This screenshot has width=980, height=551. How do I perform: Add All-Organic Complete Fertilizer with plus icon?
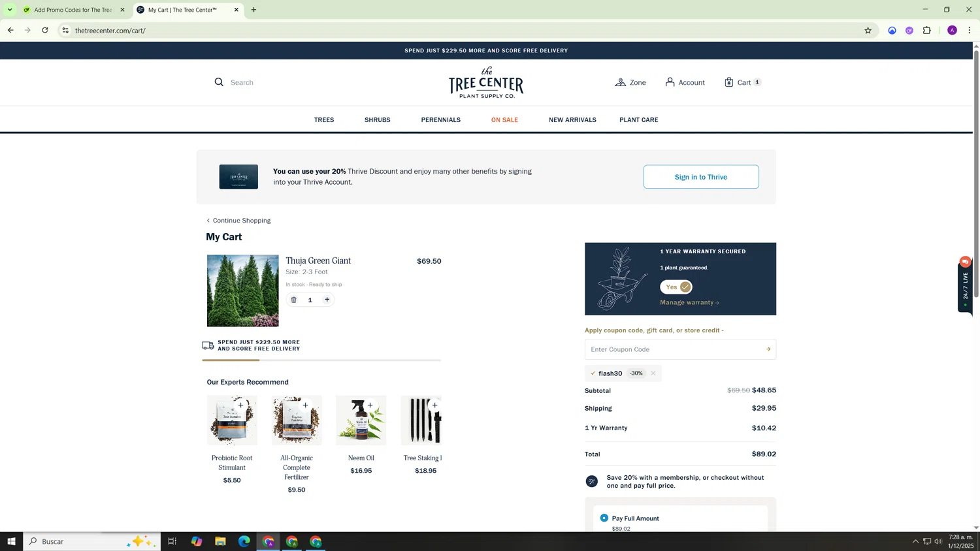pos(305,405)
